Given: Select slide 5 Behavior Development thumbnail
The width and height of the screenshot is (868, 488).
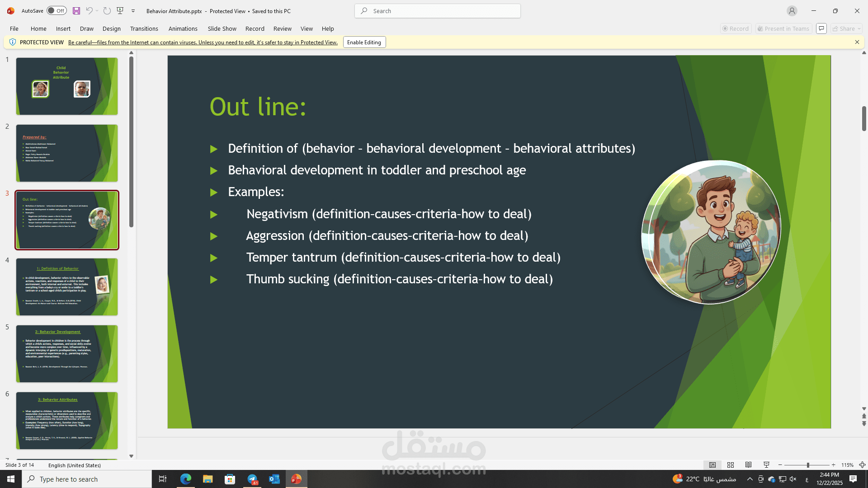Looking at the screenshot, I should click(x=67, y=354).
